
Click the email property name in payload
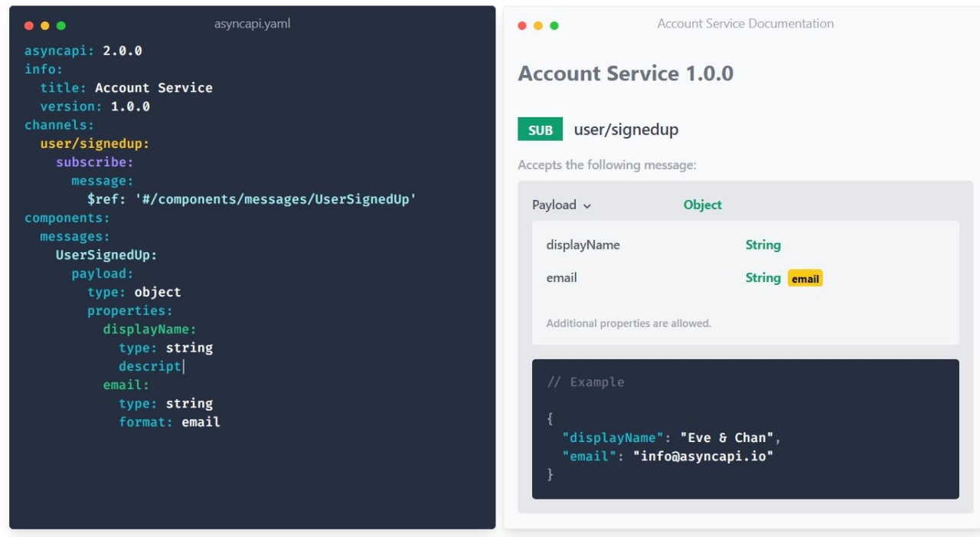[561, 278]
